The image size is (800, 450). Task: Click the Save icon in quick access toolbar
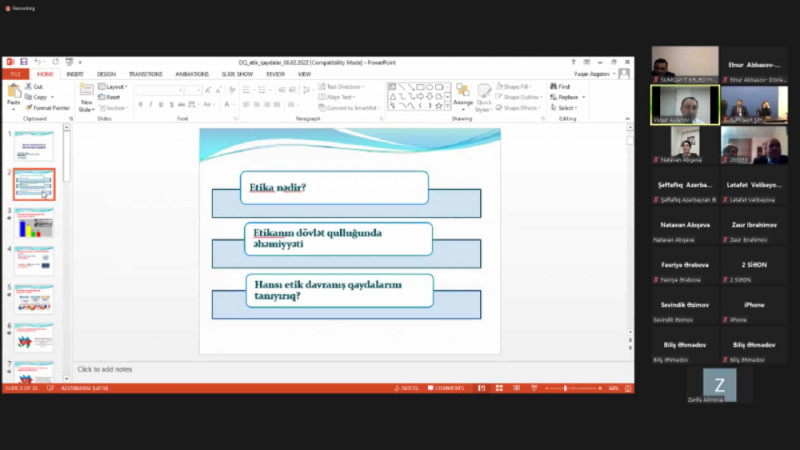[23, 62]
